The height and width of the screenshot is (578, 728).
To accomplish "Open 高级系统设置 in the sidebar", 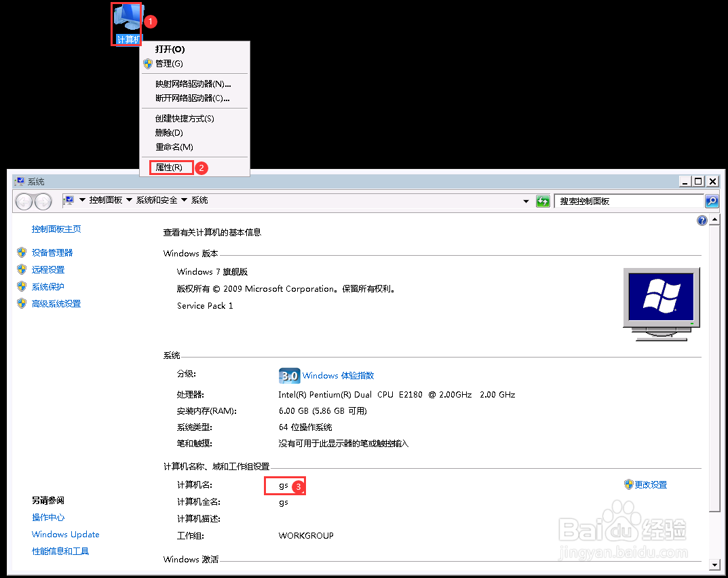I will 56,303.
